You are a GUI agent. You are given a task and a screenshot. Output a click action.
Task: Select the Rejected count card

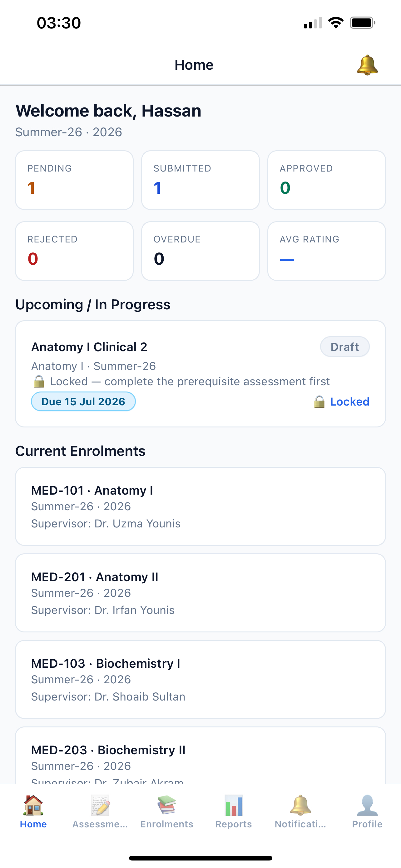[74, 251]
